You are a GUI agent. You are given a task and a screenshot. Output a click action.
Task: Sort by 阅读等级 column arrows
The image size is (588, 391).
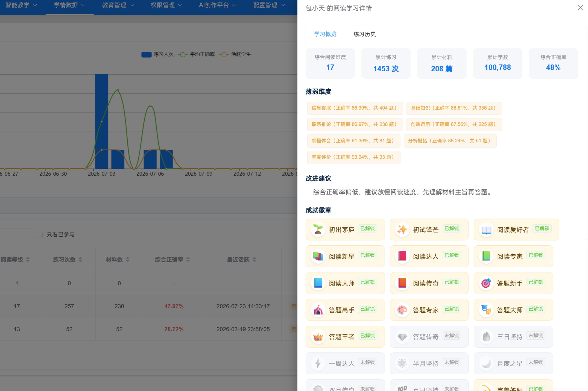click(28, 260)
